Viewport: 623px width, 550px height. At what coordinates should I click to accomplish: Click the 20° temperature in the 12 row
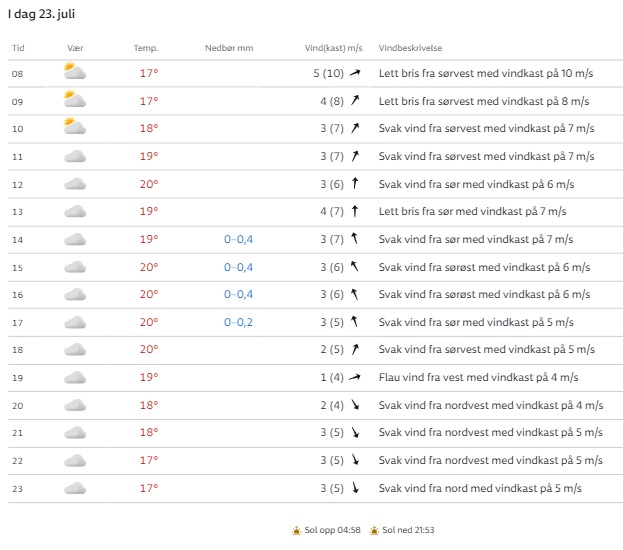click(149, 184)
